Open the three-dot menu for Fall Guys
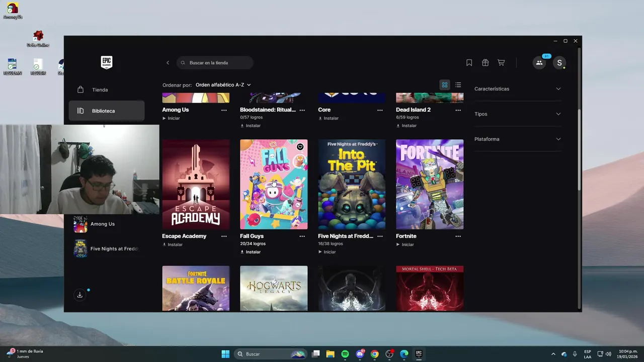644x362 pixels. [x=302, y=236]
